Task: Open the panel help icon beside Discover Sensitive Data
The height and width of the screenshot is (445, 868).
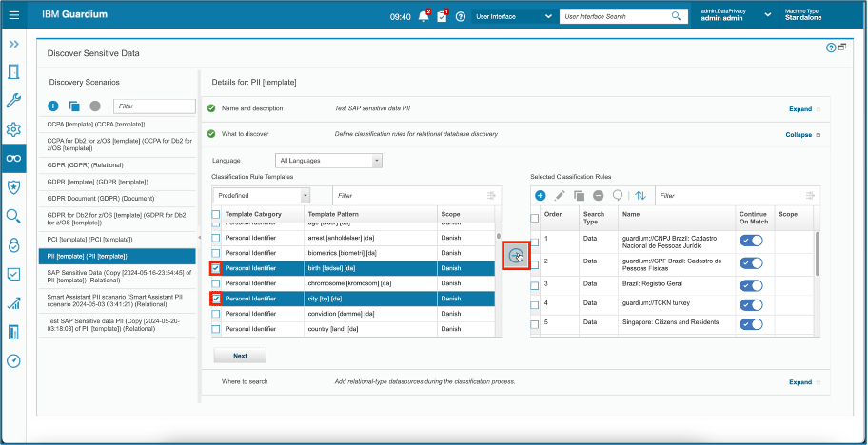Action: [830, 48]
